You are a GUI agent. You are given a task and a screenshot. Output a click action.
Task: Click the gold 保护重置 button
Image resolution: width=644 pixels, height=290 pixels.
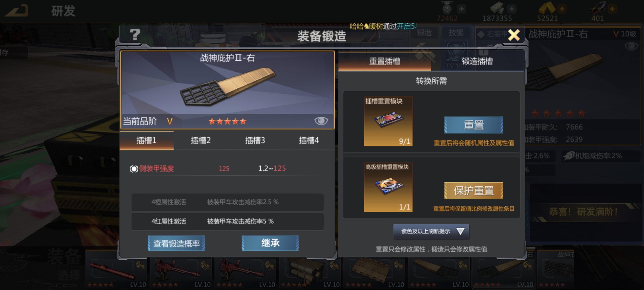(474, 191)
